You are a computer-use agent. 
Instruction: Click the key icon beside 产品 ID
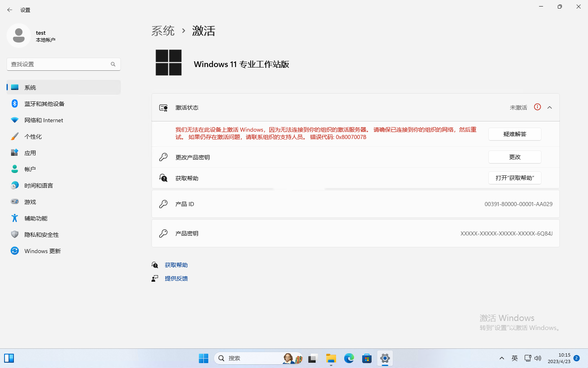tap(163, 204)
